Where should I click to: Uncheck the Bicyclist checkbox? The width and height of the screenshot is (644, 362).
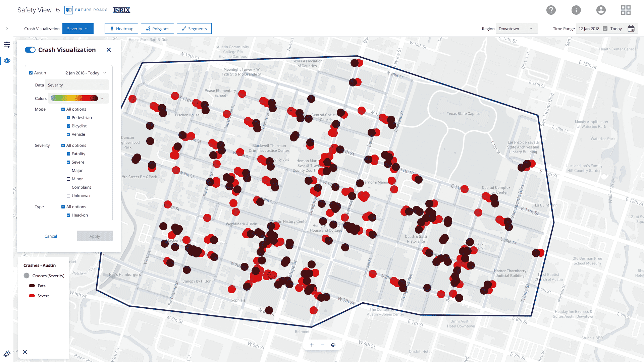[x=68, y=126]
